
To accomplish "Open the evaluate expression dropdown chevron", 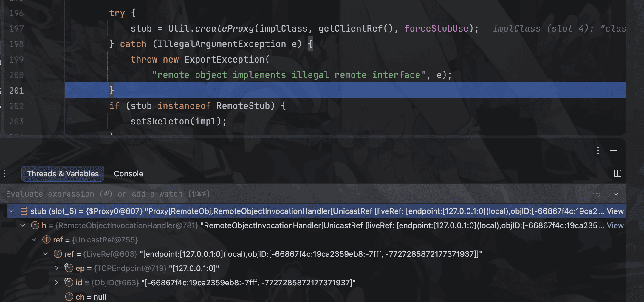I will [616, 194].
